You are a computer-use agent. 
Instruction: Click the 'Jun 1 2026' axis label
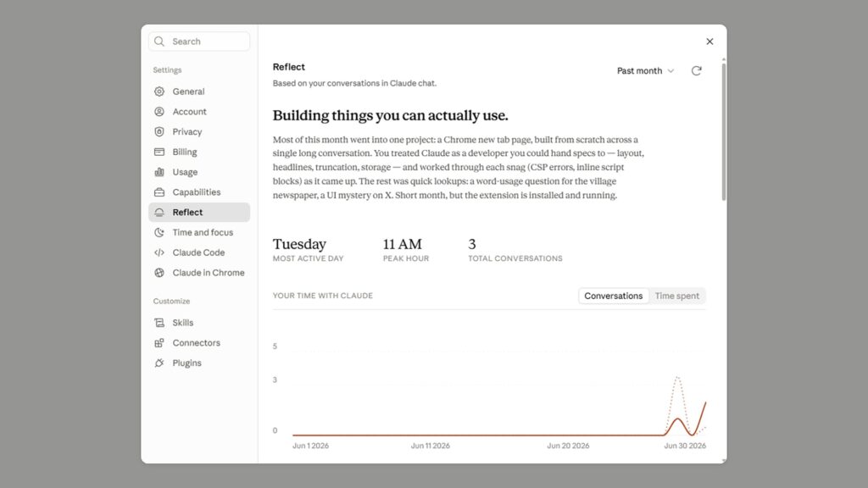[x=310, y=446]
